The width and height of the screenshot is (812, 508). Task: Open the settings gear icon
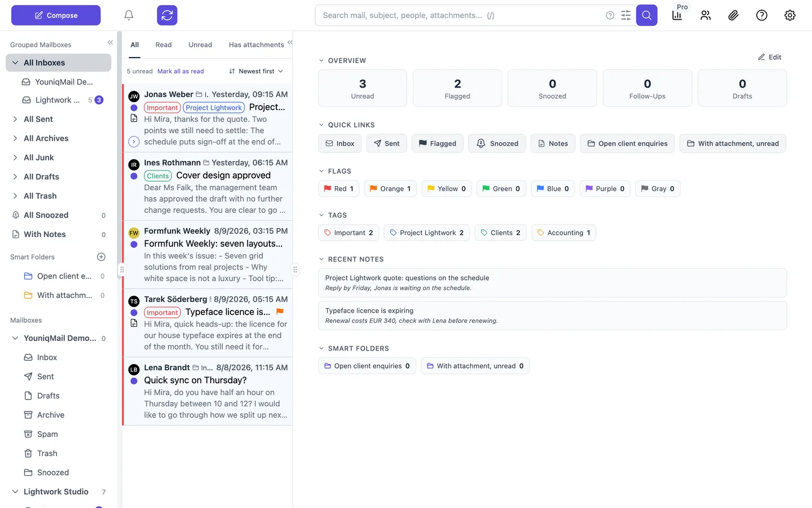coord(790,15)
